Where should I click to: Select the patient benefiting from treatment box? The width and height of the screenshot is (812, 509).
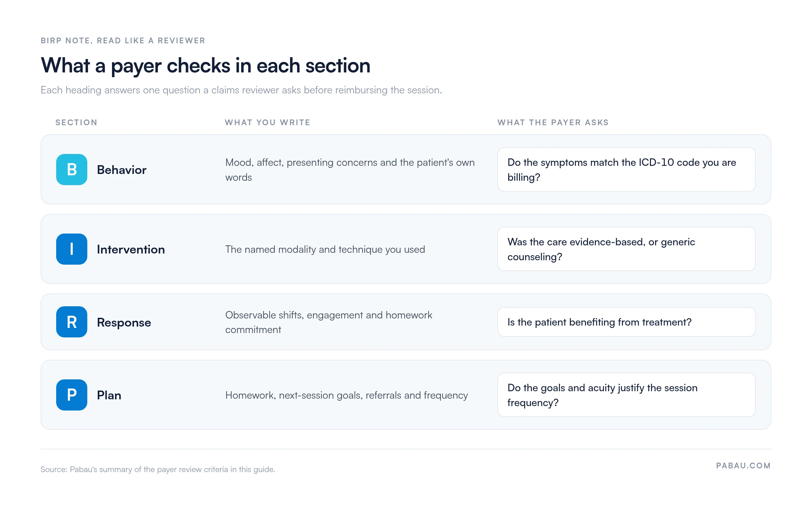(x=626, y=322)
